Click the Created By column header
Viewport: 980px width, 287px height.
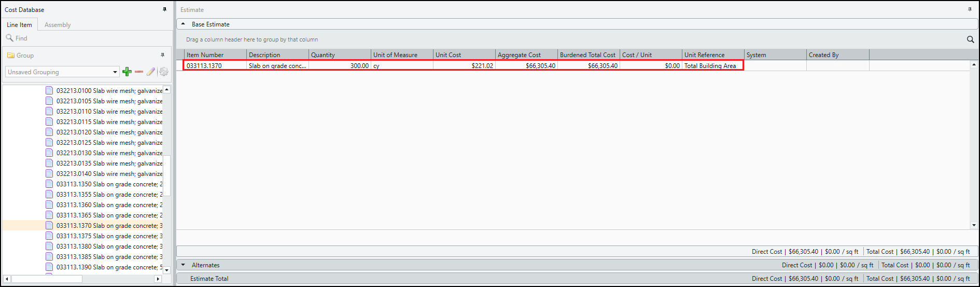click(837, 54)
